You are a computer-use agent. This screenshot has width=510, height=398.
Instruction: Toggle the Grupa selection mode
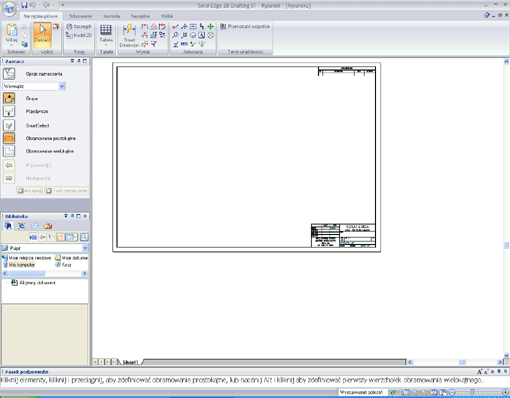click(x=9, y=98)
